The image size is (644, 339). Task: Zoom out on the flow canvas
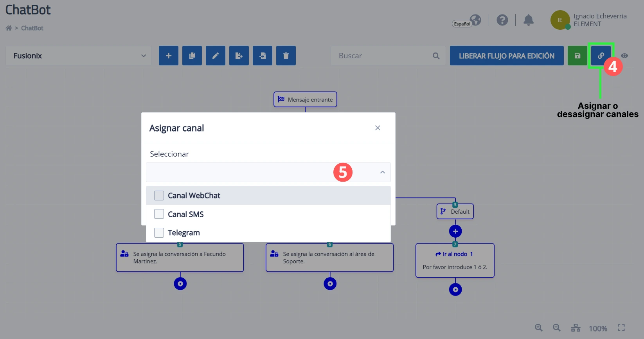click(x=557, y=328)
